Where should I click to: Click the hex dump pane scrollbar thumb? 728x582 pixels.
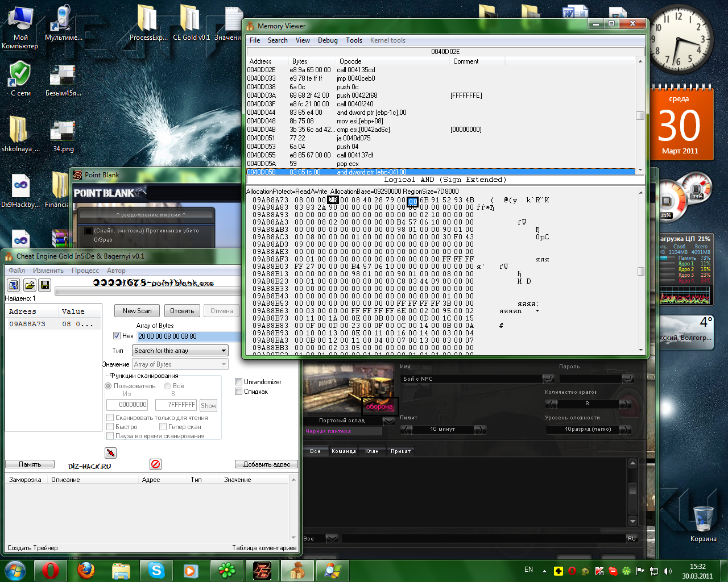641,271
